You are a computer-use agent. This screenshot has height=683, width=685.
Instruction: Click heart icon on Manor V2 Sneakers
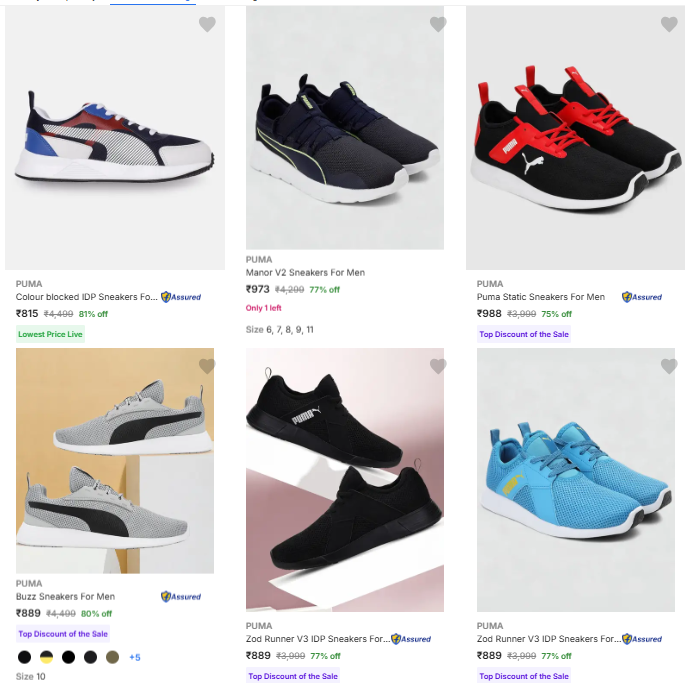point(438,25)
